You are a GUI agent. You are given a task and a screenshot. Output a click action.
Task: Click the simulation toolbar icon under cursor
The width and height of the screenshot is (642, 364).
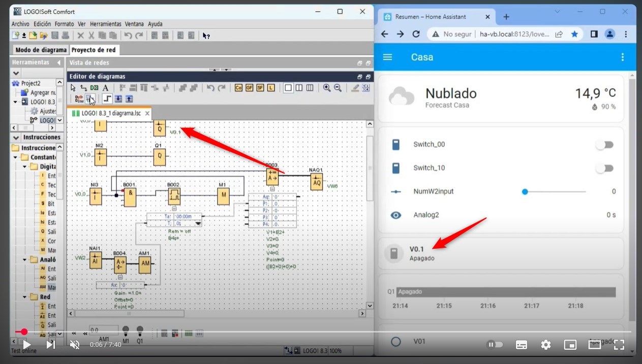click(89, 98)
